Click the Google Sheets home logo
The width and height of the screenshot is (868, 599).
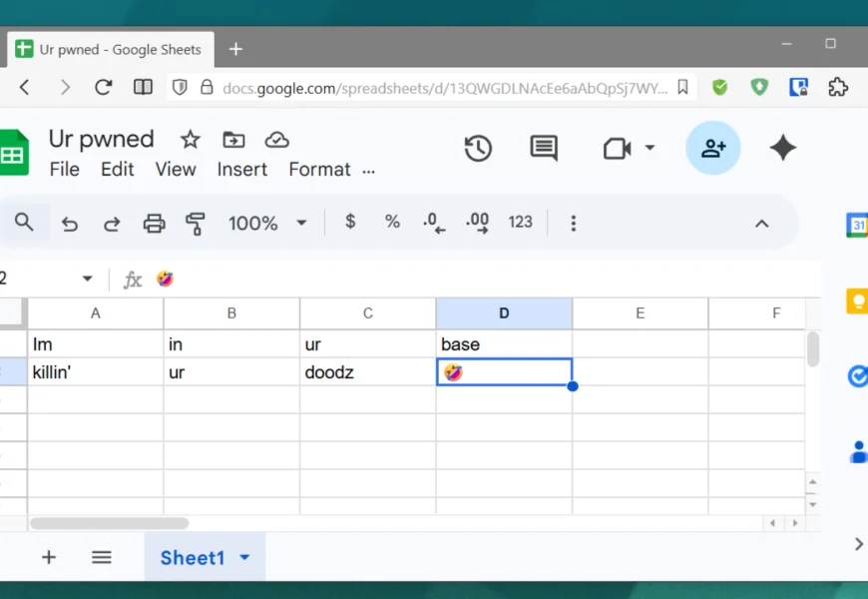tap(13, 152)
